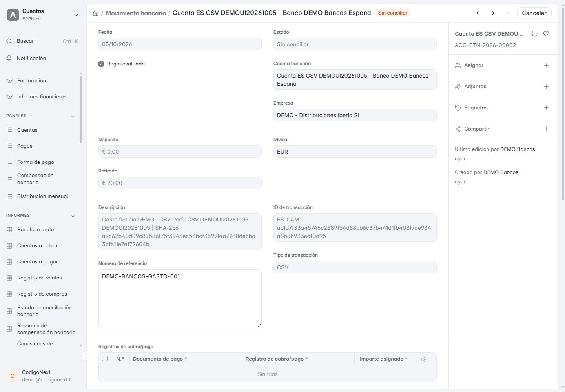Viewport: 565px width, 392px height.
Task: Share the document with the Compartir plus
Action: pyautogui.click(x=546, y=129)
